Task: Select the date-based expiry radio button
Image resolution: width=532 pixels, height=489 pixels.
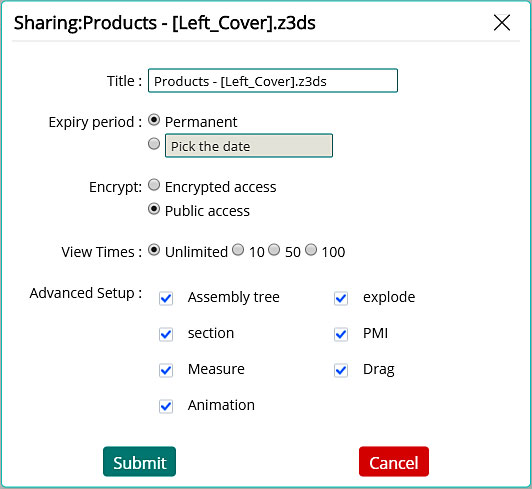Action: point(154,144)
